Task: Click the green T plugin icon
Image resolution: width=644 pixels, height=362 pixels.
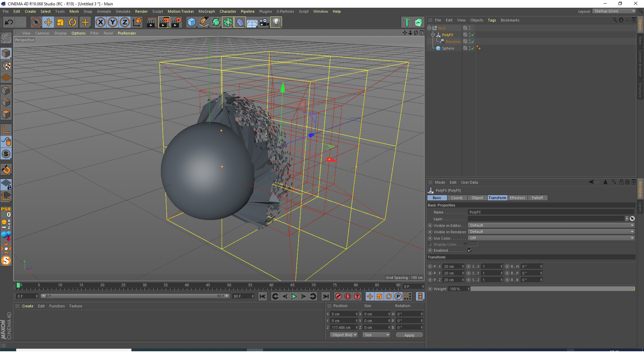Action: click(x=407, y=22)
